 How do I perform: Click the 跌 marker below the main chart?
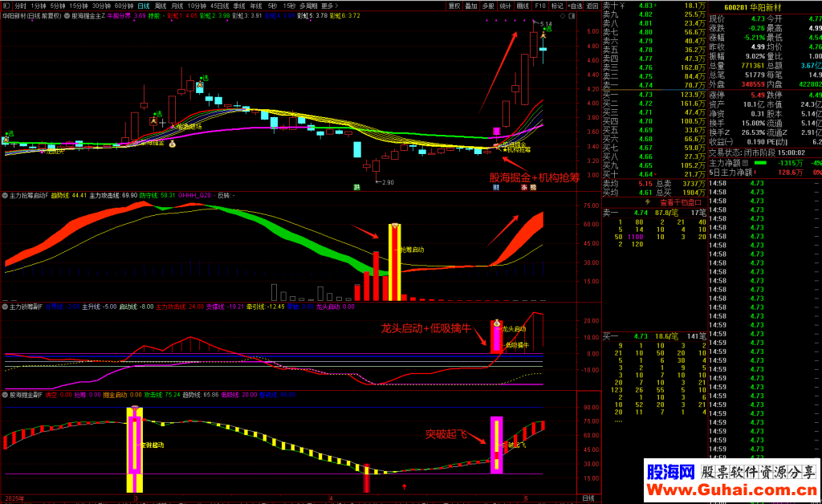(x=357, y=187)
